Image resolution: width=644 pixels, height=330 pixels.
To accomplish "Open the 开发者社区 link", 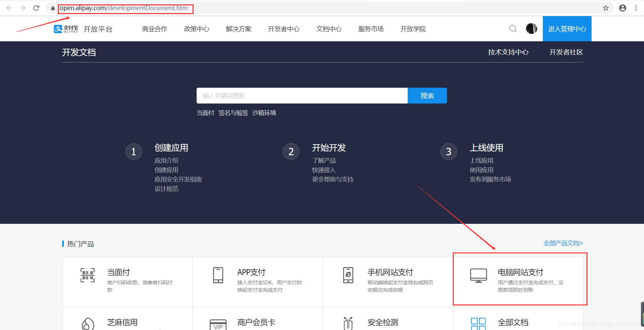I will [x=566, y=52].
